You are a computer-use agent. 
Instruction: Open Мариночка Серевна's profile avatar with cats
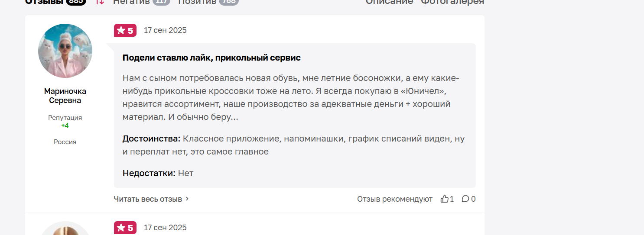65,51
